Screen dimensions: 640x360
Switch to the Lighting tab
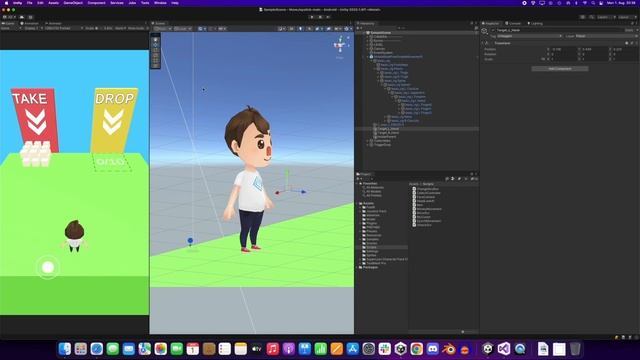tap(536, 23)
